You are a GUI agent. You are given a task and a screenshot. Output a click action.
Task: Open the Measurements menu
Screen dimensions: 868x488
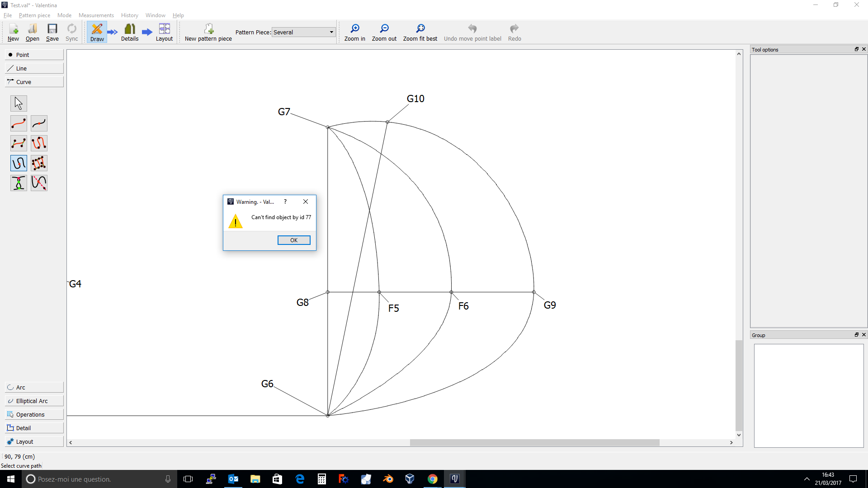pos(96,15)
